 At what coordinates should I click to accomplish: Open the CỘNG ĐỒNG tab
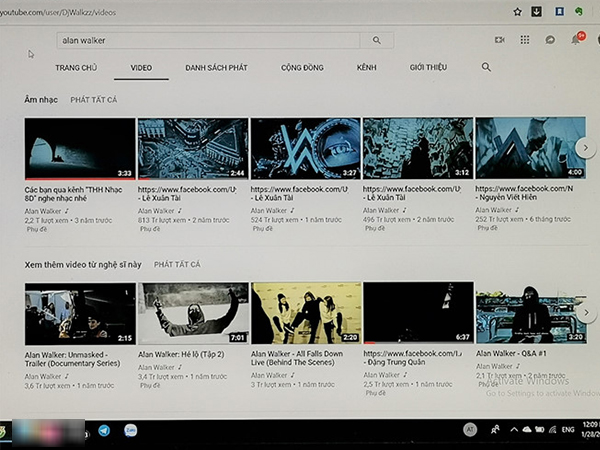coord(302,68)
